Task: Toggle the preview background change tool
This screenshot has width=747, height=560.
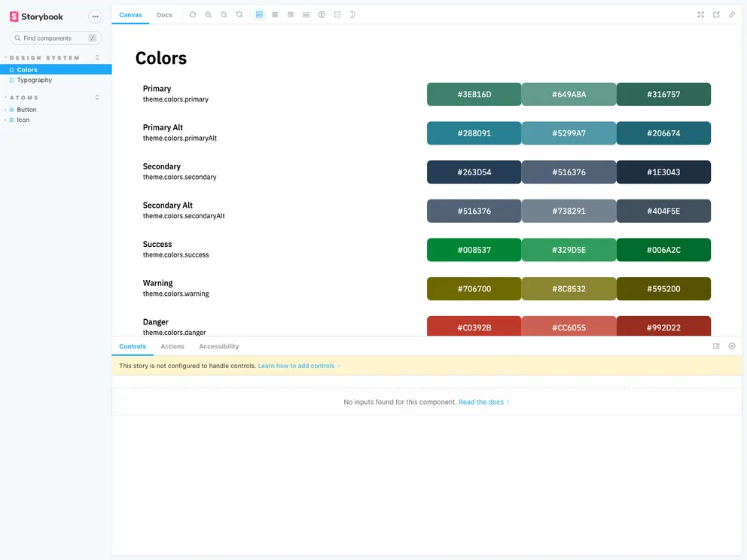Action: [x=259, y=15]
